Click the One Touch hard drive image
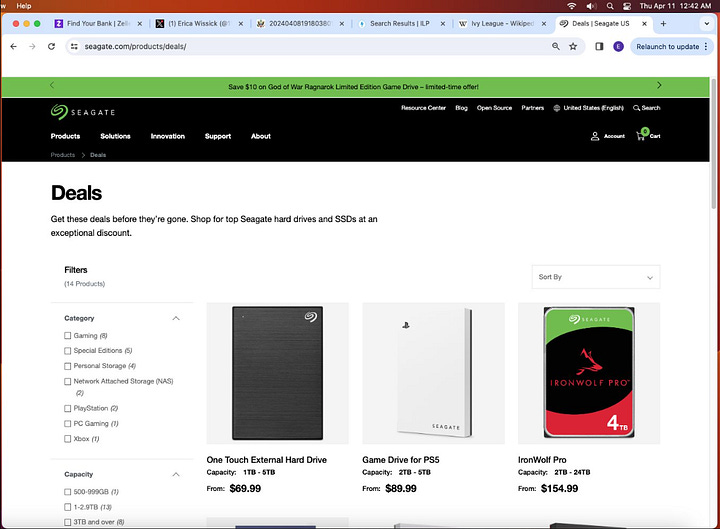The height and width of the screenshot is (529, 720). point(277,373)
